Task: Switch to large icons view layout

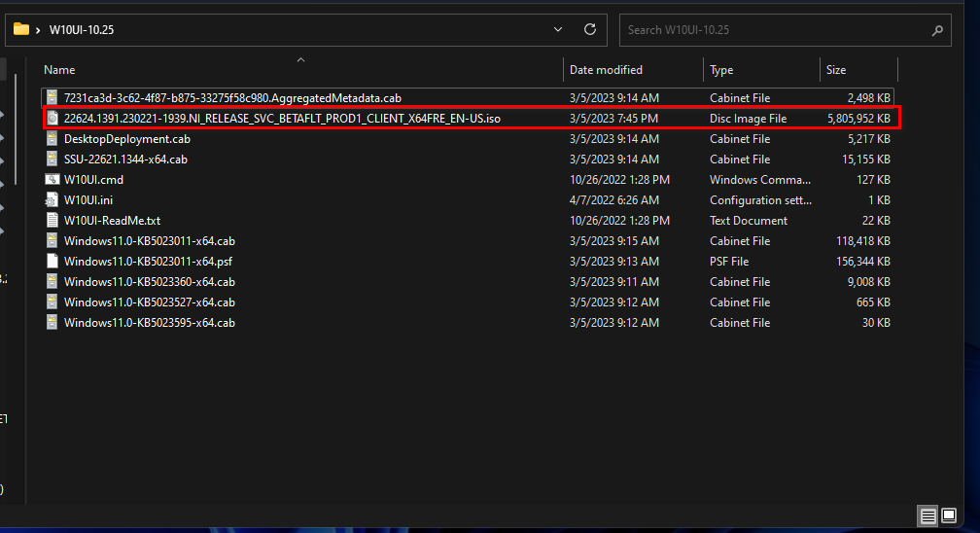Action: pyautogui.click(x=949, y=516)
